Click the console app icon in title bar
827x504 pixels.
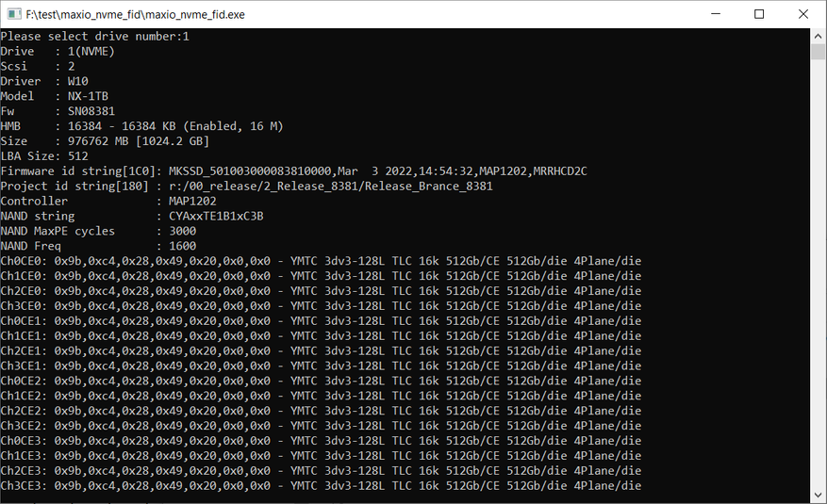[14, 14]
